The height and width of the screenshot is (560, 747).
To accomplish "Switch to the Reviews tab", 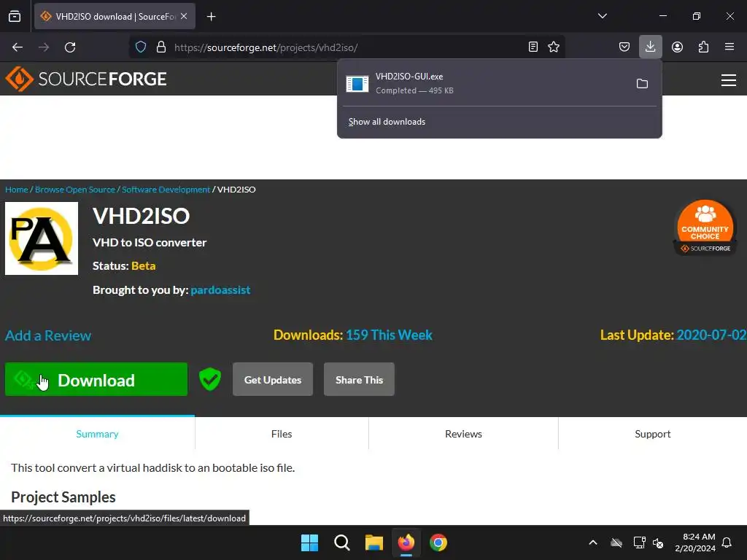I will coord(463,434).
